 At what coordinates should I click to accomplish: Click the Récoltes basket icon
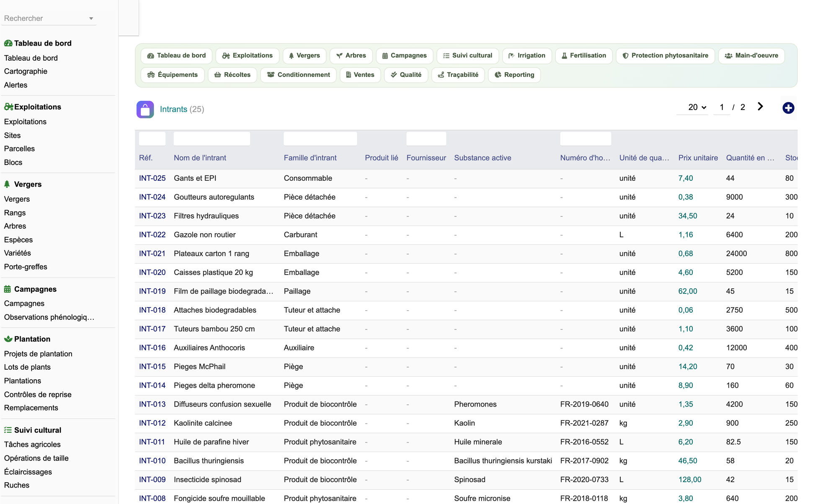tap(217, 75)
